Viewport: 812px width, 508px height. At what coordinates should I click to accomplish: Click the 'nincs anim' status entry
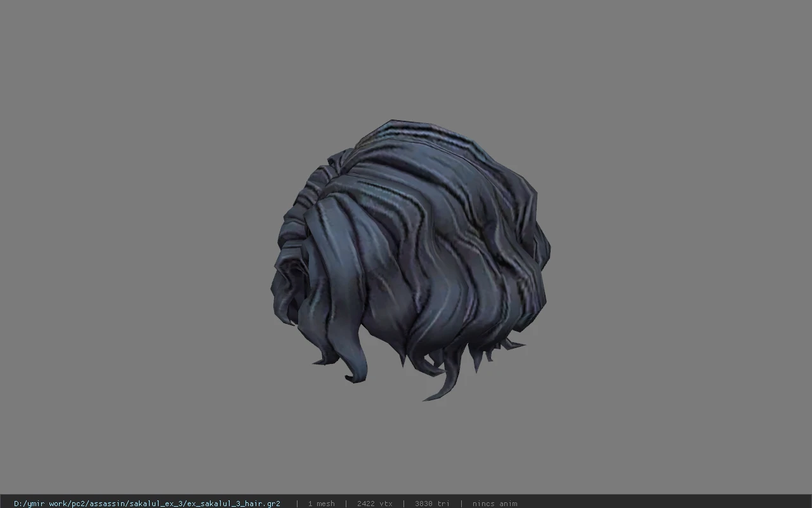(x=495, y=504)
